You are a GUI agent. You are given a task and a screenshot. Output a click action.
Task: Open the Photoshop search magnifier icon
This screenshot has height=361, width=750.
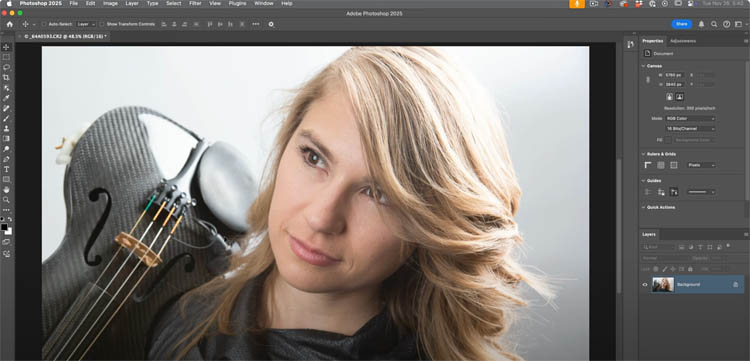coord(714,24)
